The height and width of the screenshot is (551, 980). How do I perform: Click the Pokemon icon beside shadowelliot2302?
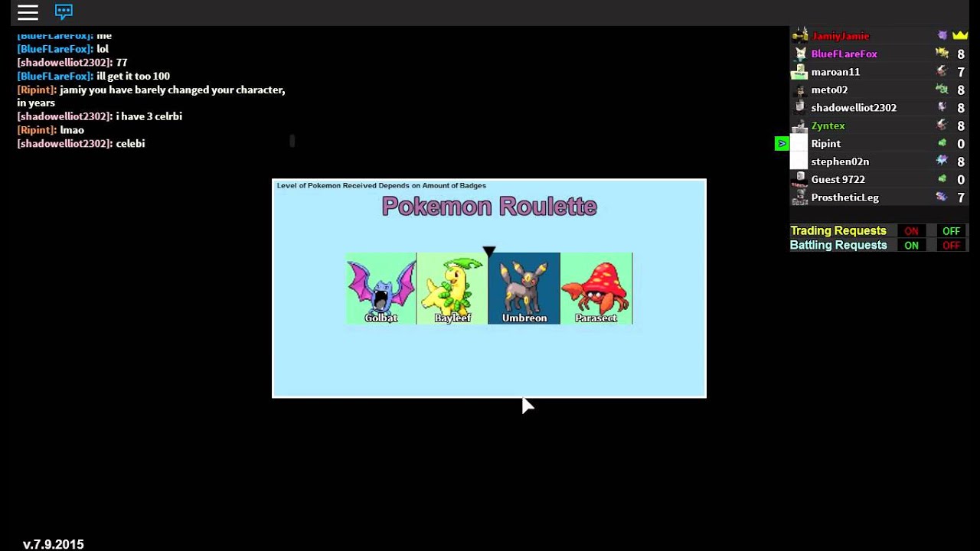[x=942, y=108]
